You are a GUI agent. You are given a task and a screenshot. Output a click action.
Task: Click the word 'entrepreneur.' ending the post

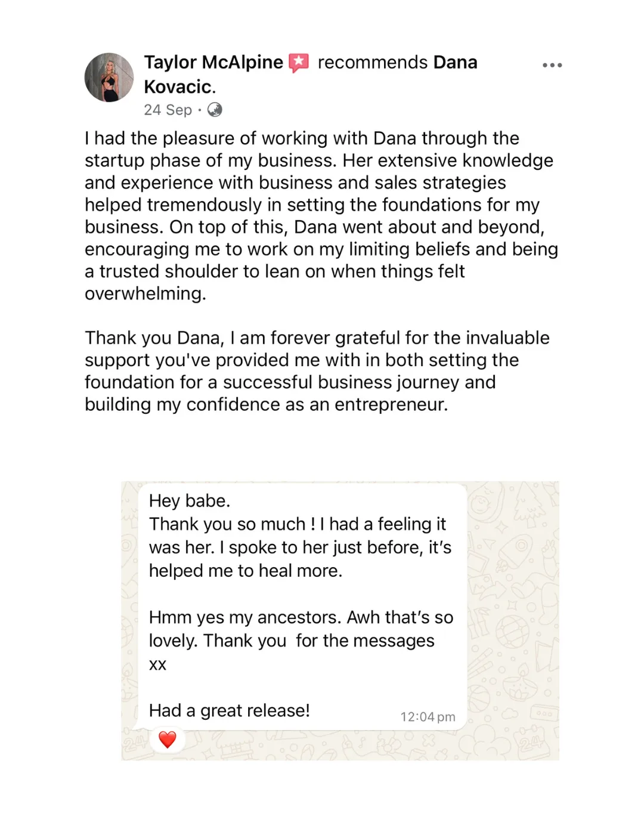coord(391,404)
